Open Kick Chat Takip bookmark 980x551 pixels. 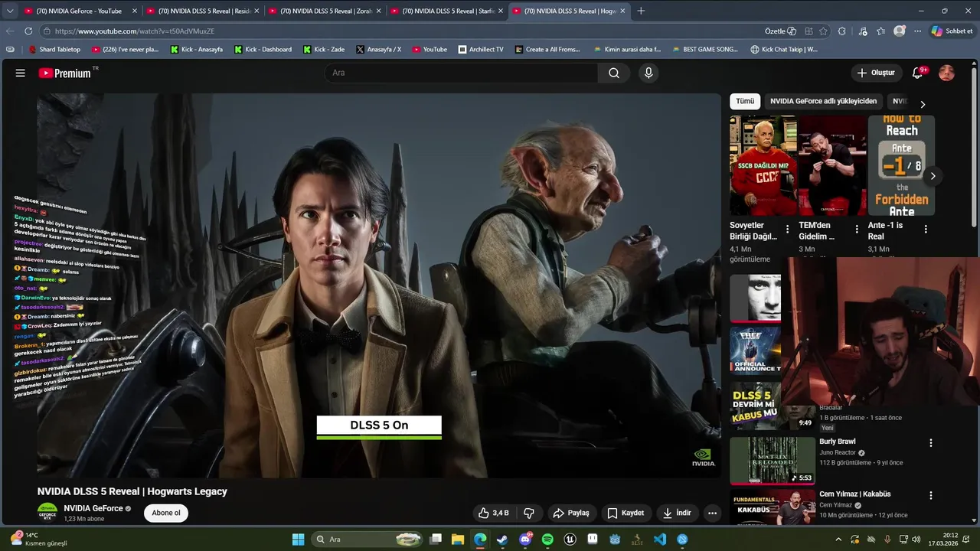pyautogui.click(x=784, y=49)
